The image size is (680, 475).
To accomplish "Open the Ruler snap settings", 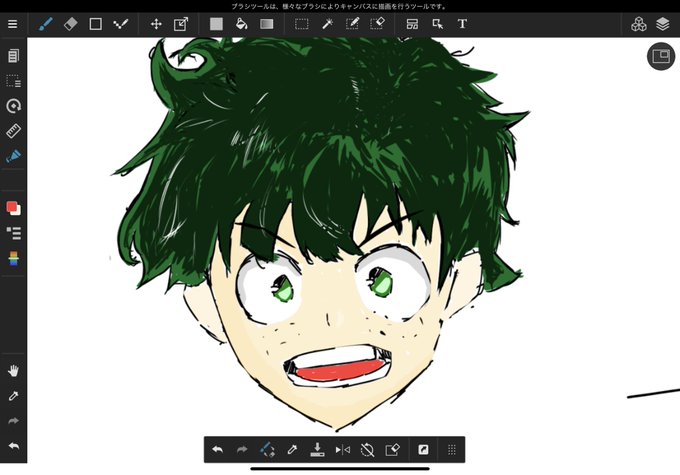I will [13, 131].
